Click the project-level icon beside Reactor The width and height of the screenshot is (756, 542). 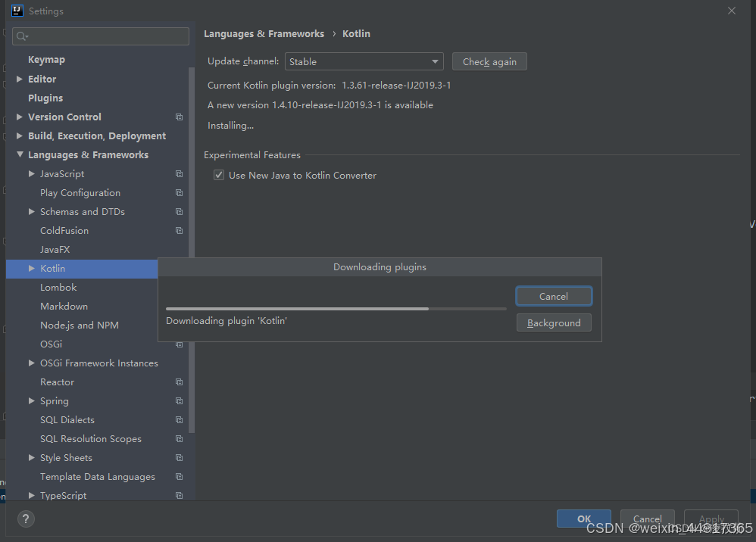pyautogui.click(x=179, y=382)
